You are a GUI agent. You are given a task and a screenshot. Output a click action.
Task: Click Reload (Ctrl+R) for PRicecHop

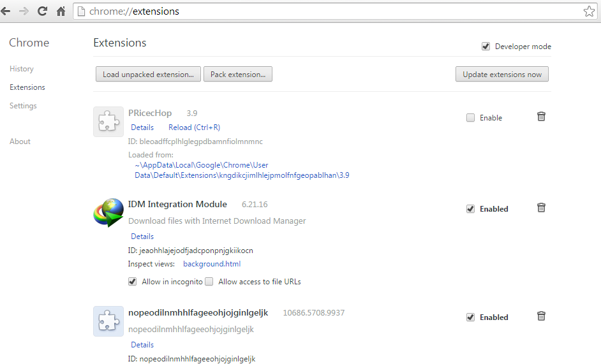point(195,127)
